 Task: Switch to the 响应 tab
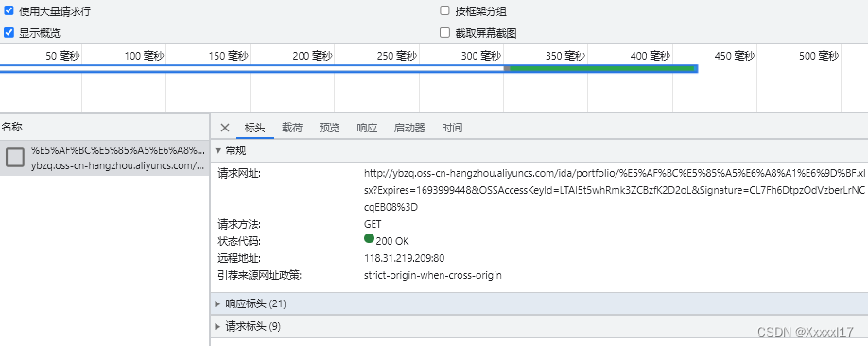click(367, 128)
